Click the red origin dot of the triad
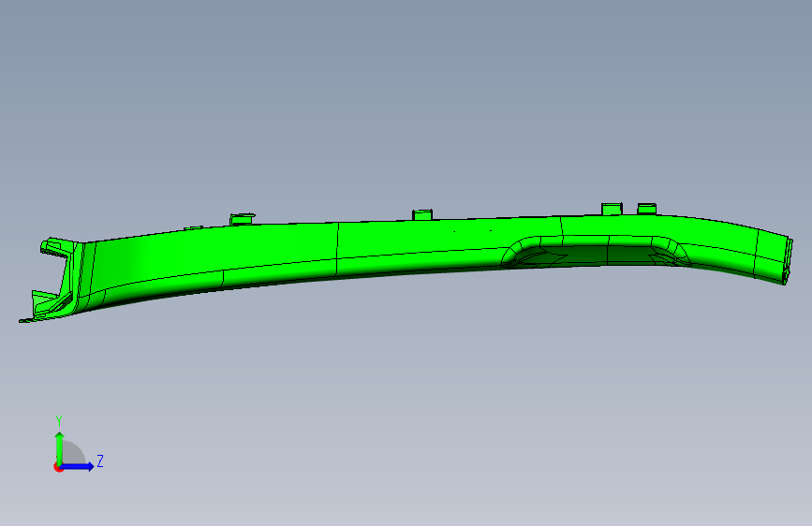Screen dimensions: 812x526 [58, 467]
